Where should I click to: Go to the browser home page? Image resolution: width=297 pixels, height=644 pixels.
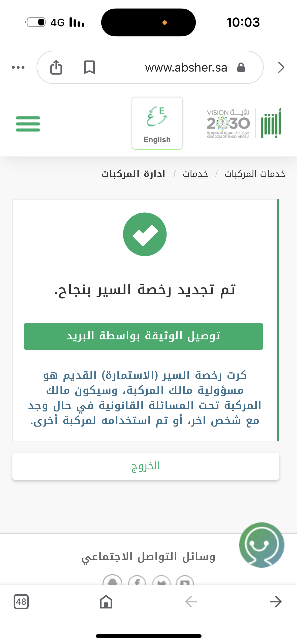[106, 602]
